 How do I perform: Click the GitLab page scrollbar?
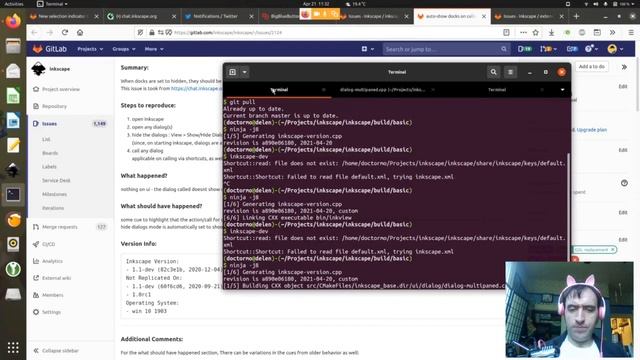[x=638, y=84]
